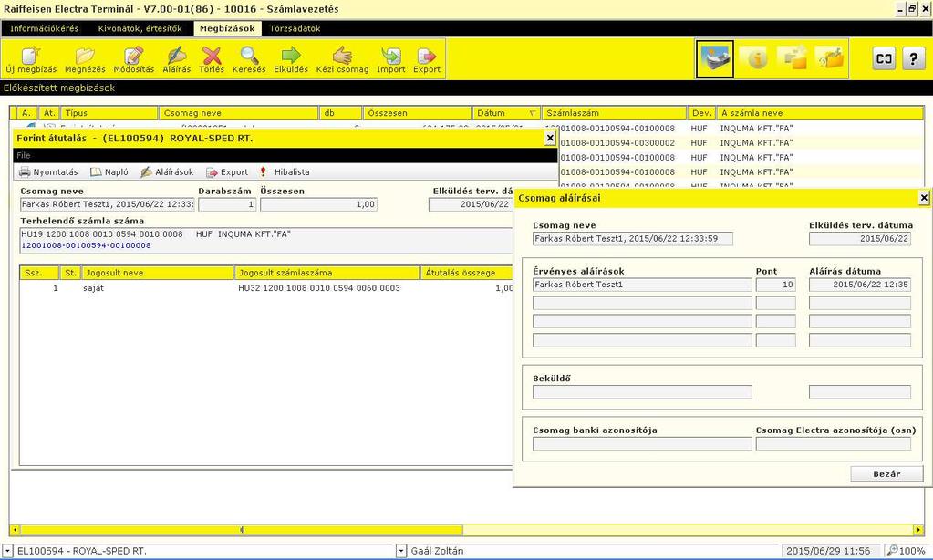Print via Nyomtatás in transfer window
The image size is (933, 560).
pyautogui.click(x=48, y=172)
